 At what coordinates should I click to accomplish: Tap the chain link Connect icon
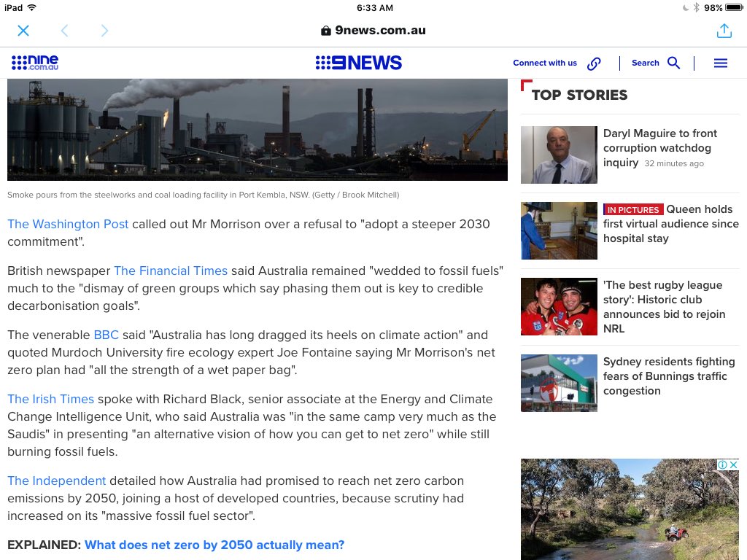594,63
